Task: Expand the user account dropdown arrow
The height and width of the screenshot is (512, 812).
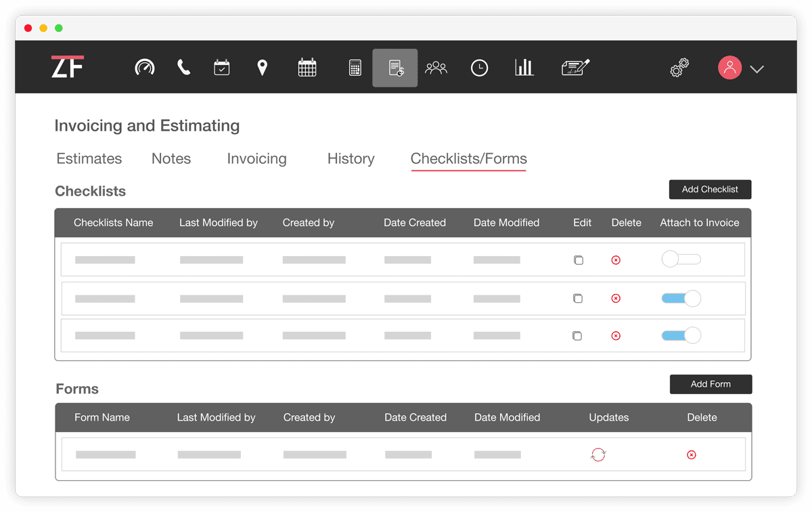Action: coord(757,69)
